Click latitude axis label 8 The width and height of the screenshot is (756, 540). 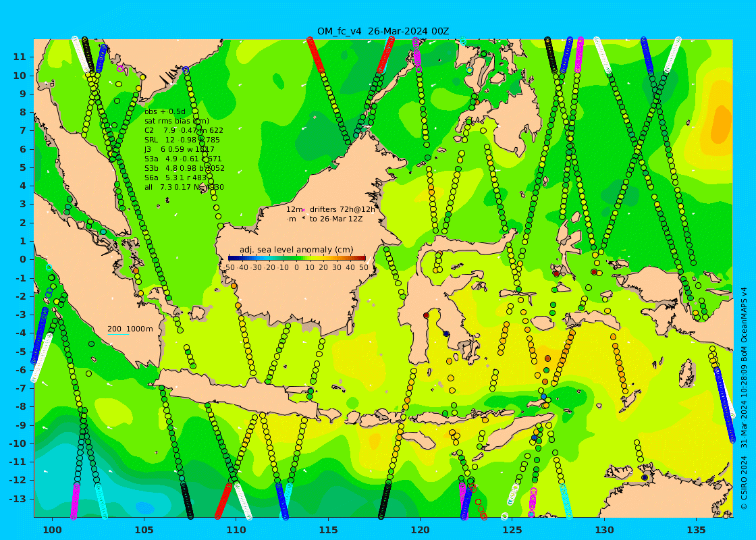click(22, 112)
